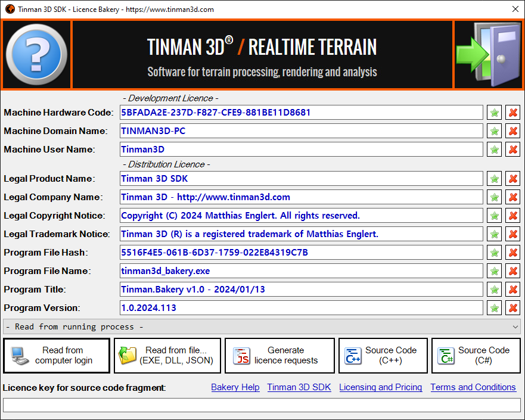Click green star icon for Legal Product Name
Image resolution: width=525 pixels, height=420 pixels.
(x=494, y=179)
